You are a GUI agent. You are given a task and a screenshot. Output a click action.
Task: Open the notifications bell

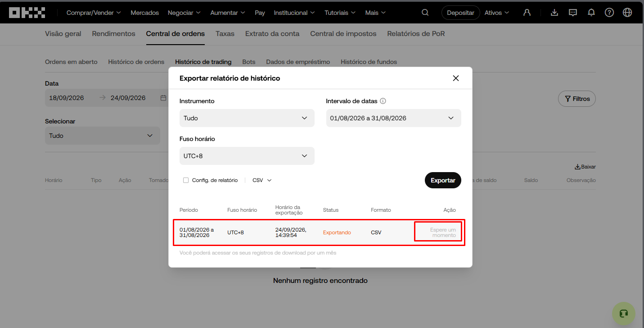click(591, 13)
